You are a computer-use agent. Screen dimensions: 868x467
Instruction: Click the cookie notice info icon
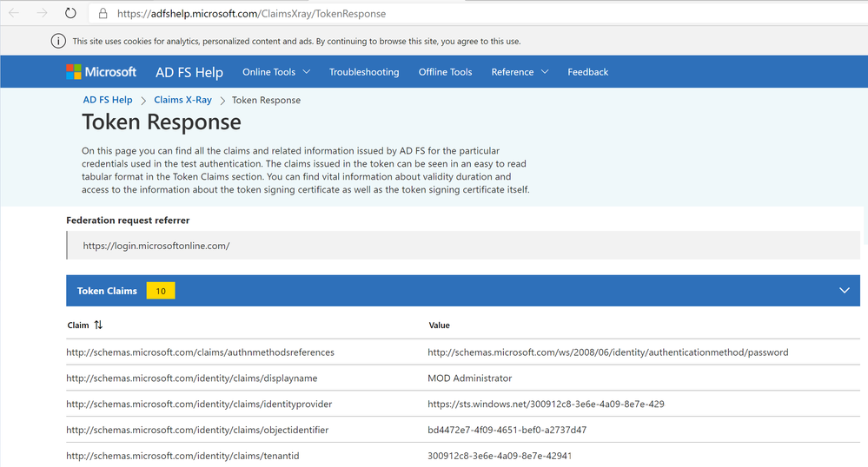coord(58,41)
